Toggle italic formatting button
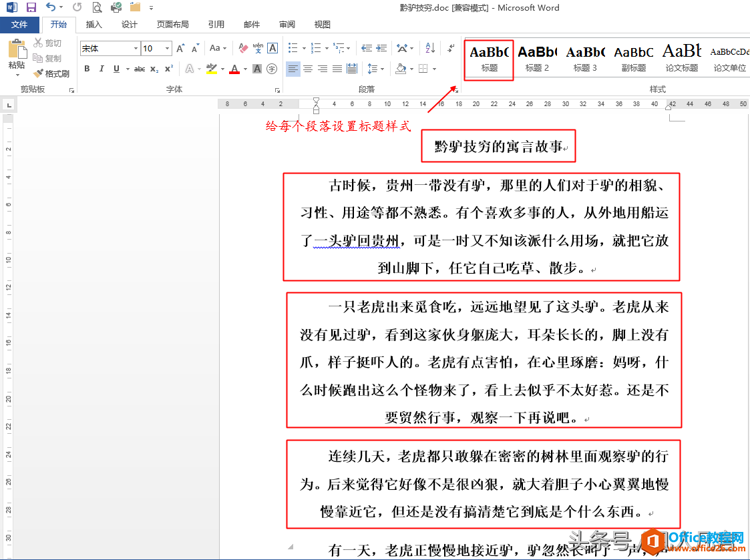Image resolution: width=750 pixels, height=560 pixels. 102,69
